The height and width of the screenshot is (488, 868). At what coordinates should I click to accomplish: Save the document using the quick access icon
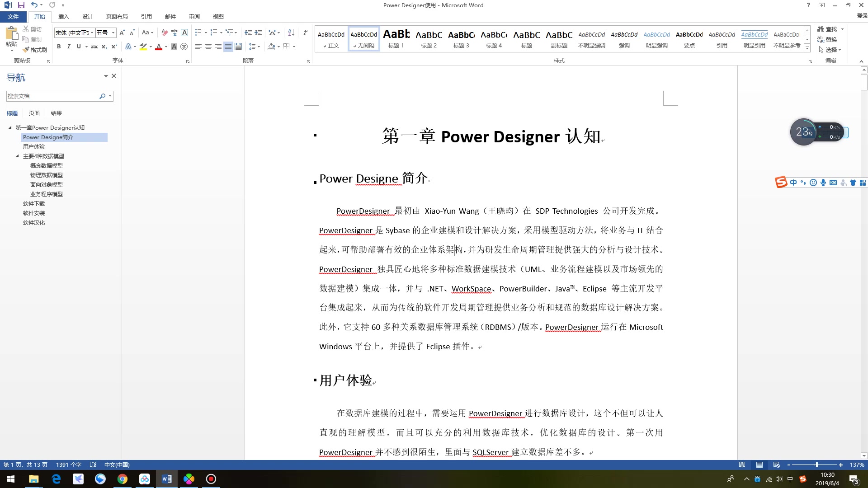tap(21, 5)
